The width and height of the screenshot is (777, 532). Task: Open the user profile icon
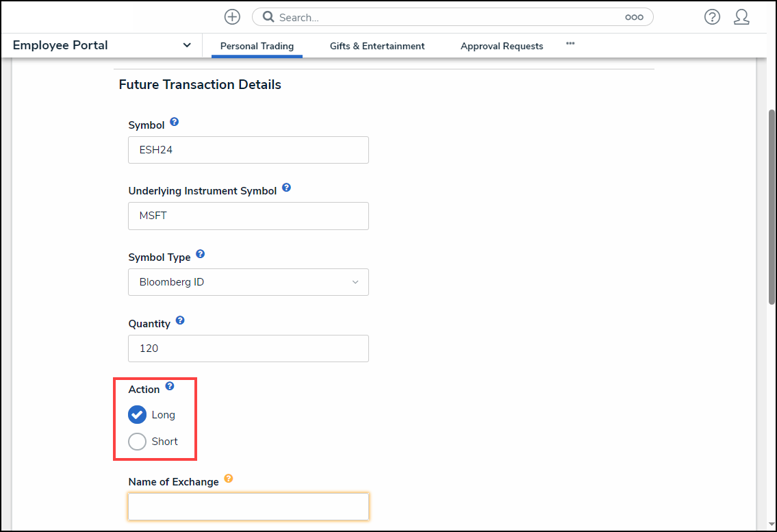[741, 17]
